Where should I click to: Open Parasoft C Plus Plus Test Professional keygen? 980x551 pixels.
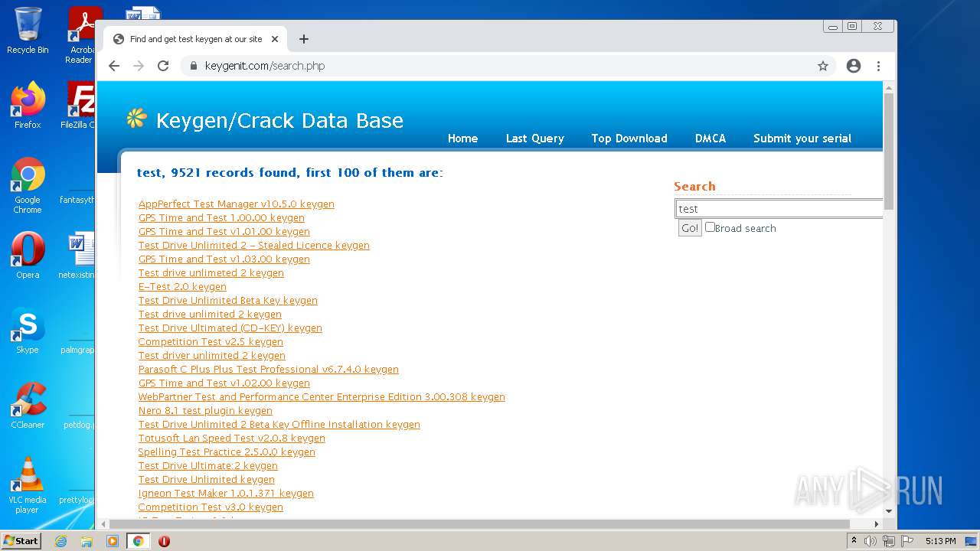point(269,370)
